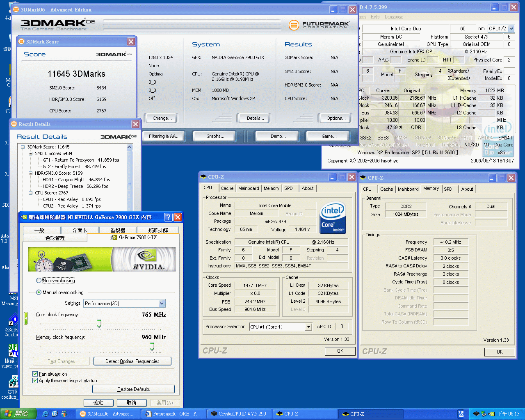525x420 pixels.
Task: Open the 監視器 tab in NVIDIA dialog
Action: click(118, 230)
